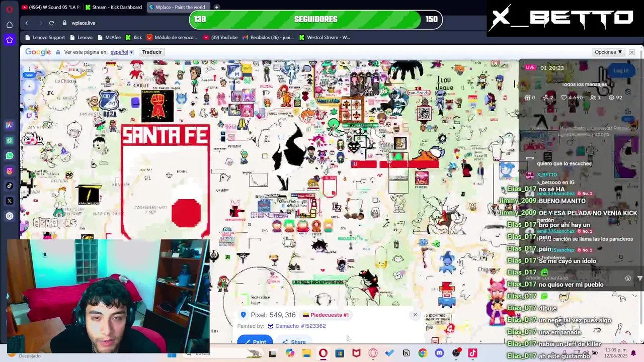Viewport: 644px width, 362px height.
Task: Open the (39) YouTube bookmark
Action: tap(220, 37)
